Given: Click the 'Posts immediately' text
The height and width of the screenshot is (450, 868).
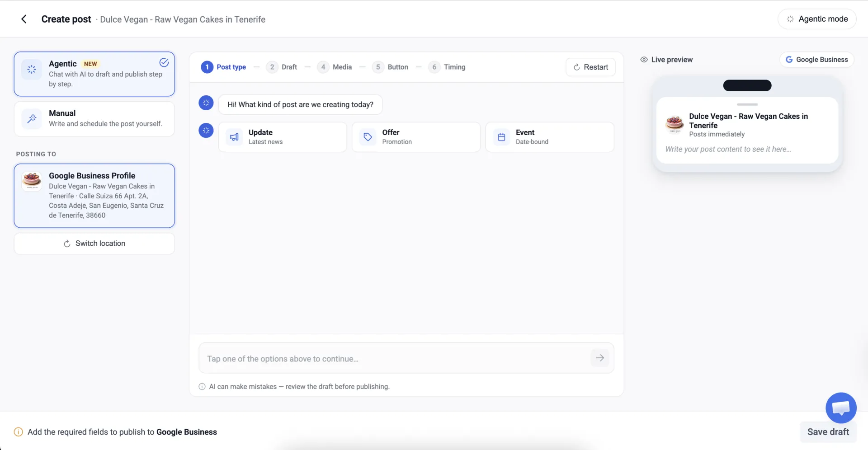Looking at the screenshot, I should tap(717, 134).
